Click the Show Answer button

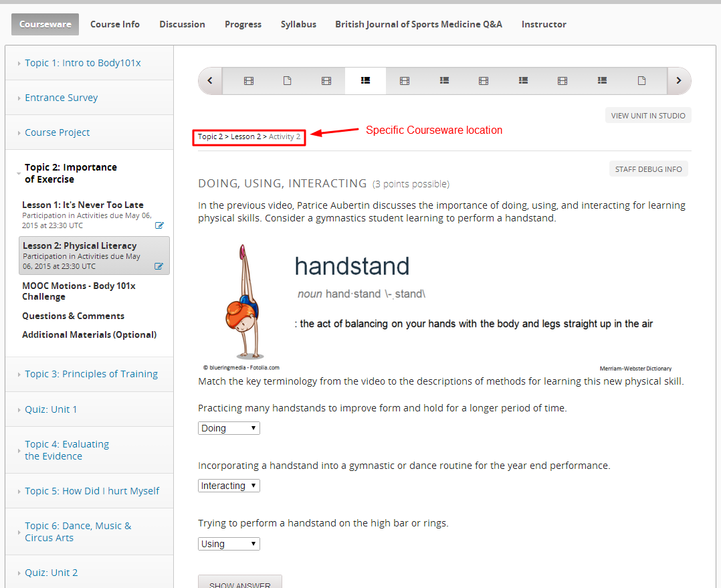(239, 582)
